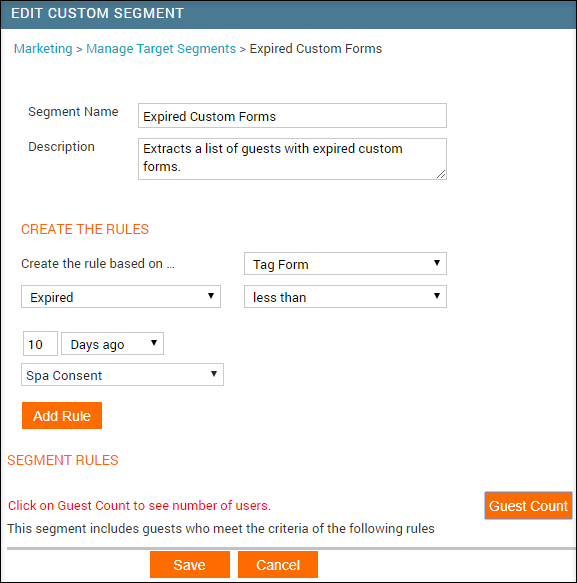Click the Add Rule button
Viewport: 577px width, 583px height.
pos(62,416)
